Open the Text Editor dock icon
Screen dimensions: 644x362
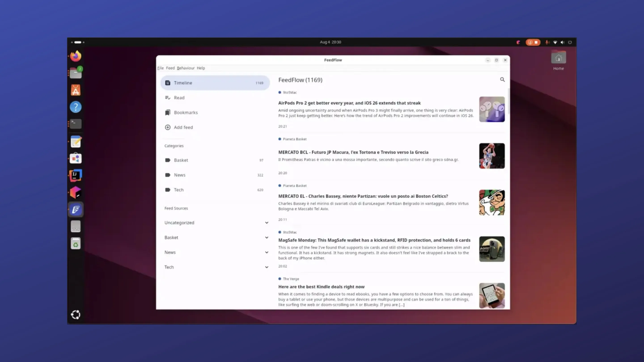(x=76, y=141)
